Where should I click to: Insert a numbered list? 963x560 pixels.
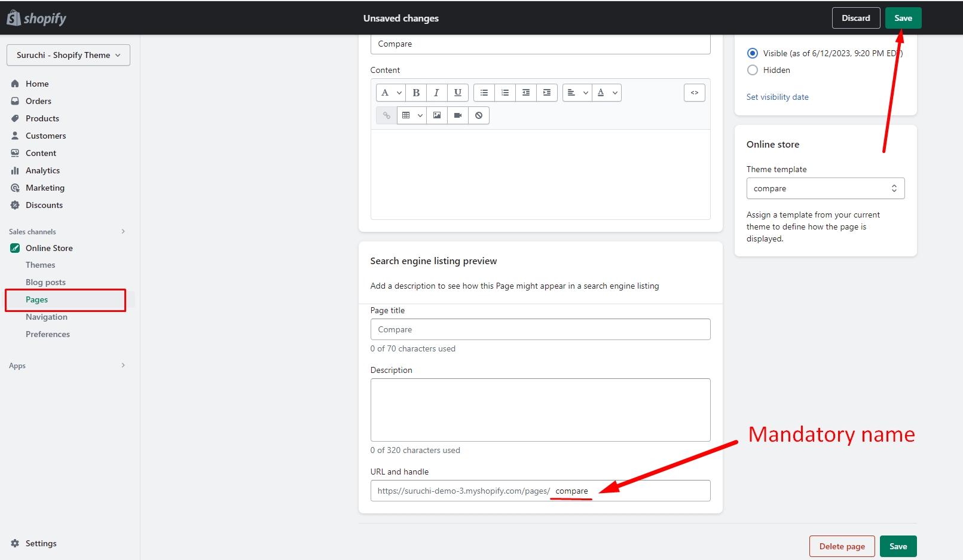coord(505,93)
